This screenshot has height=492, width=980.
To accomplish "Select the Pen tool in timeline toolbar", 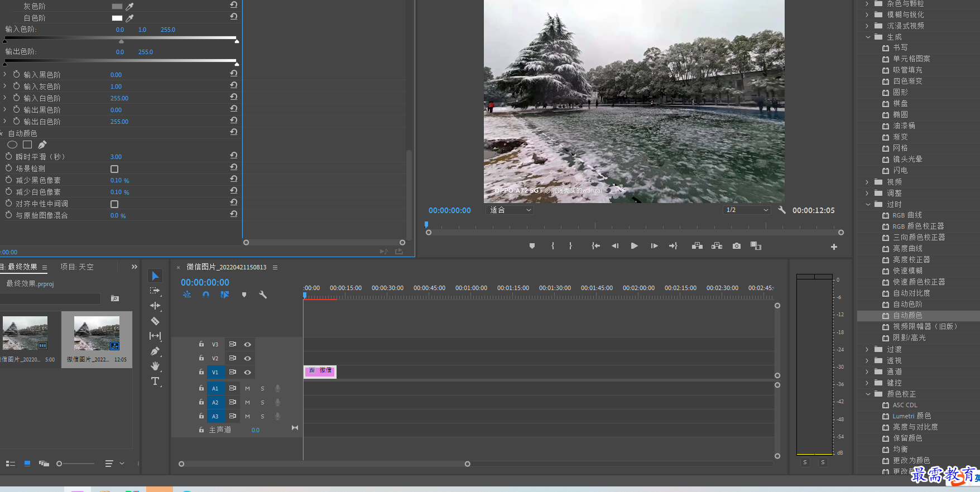I will coord(155,351).
